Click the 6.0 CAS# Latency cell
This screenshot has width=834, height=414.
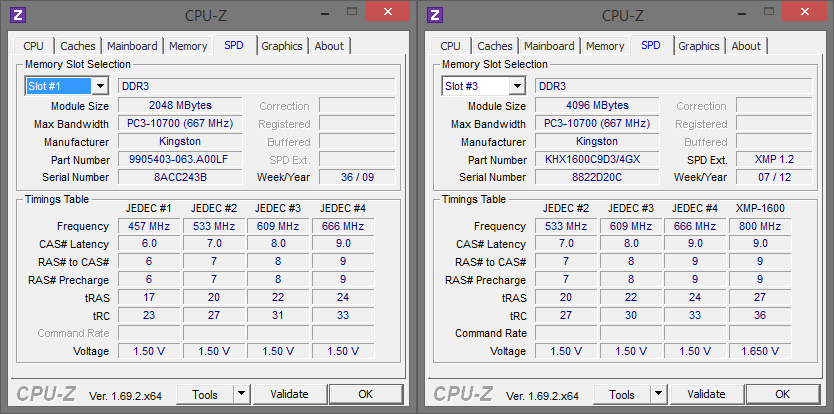tap(149, 244)
